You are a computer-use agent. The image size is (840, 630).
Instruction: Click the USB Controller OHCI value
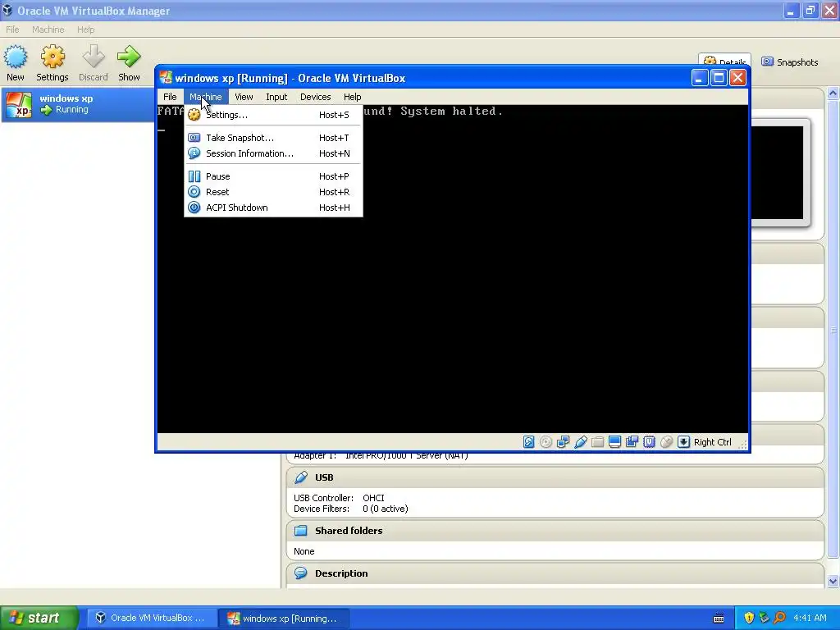(x=373, y=498)
